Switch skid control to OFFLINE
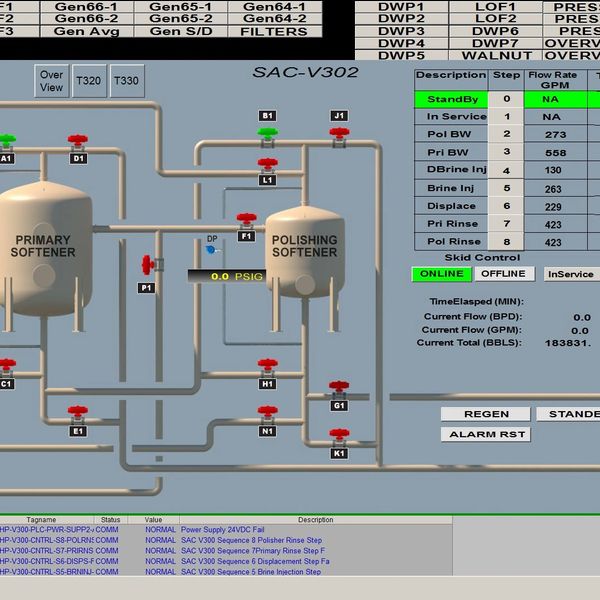600x600 pixels. pos(504,274)
